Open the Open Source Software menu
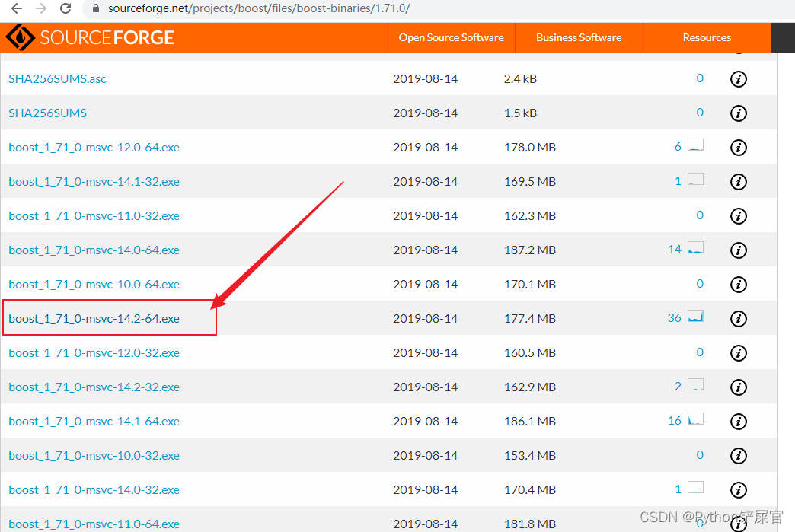Screen dimensions: 795x532 [452, 37]
